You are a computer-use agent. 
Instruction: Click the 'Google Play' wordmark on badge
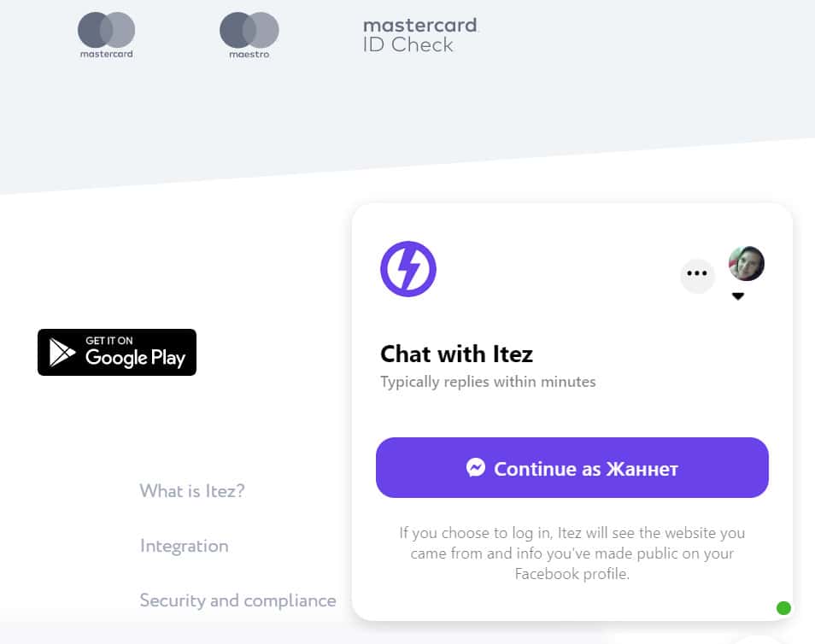click(x=135, y=358)
